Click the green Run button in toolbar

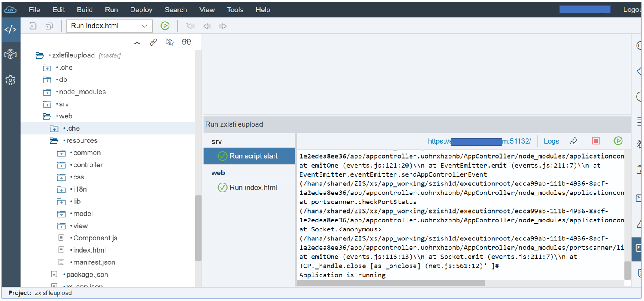[165, 26]
